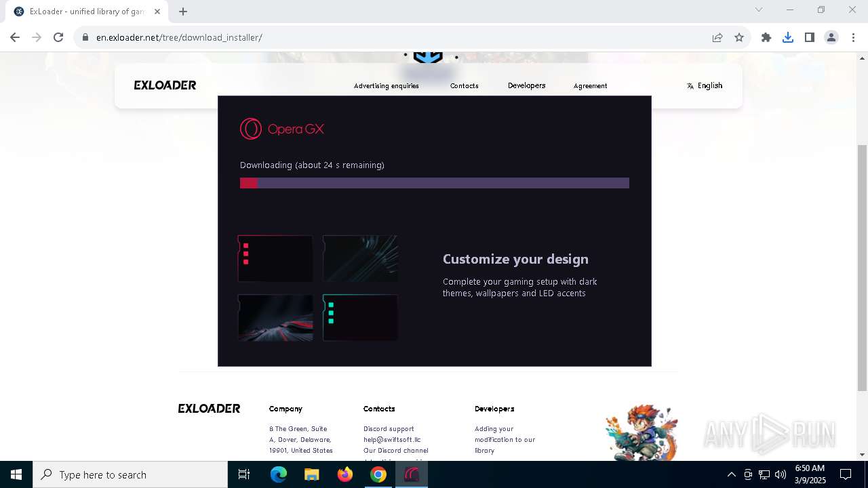This screenshot has width=868, height=488.
Task: Select the teal-dotted theme thumbnail
Action: [x=360, y=317]
